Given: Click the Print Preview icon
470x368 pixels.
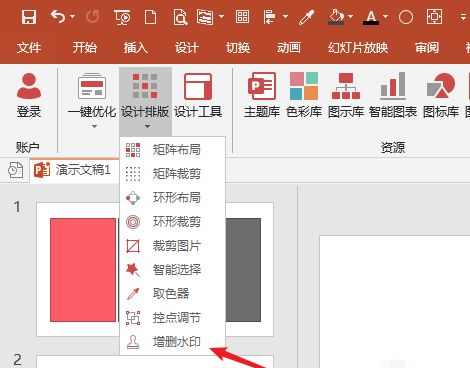Looking at the screenshot, I should coord(180,17).
